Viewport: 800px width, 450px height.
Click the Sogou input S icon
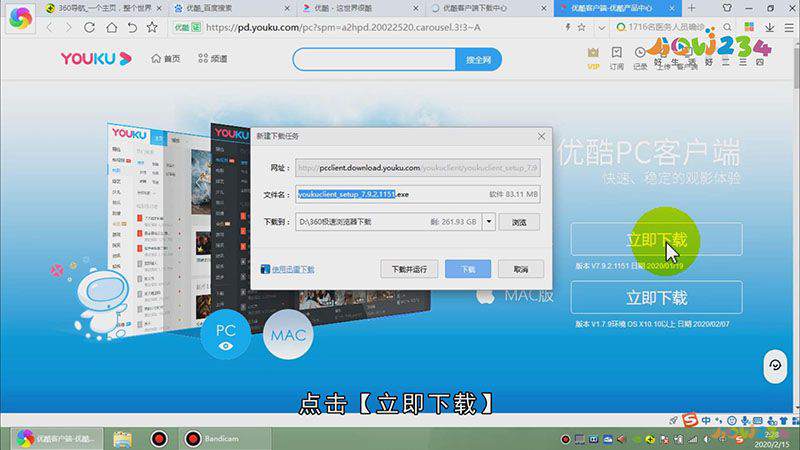690,420
